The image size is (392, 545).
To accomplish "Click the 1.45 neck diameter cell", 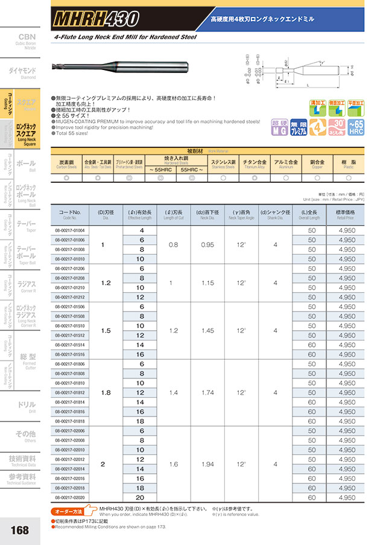I will click(207, 331).
